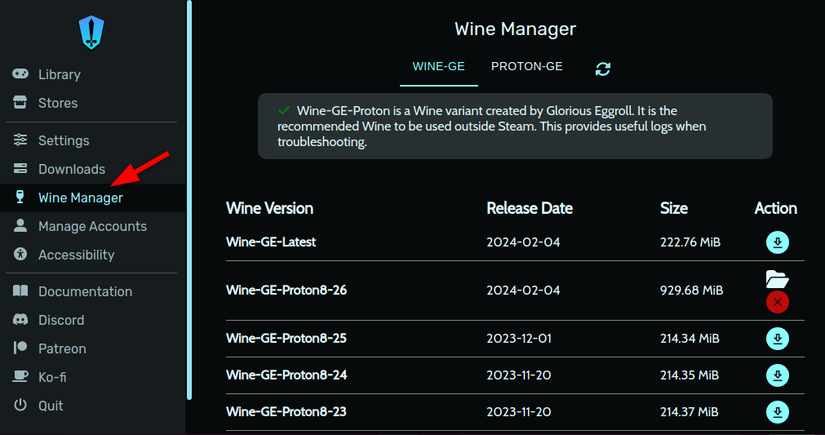This screenshot has width=825, height=435.
Task: Switch to the PROTON-GE tab
Action: point(527,67)
